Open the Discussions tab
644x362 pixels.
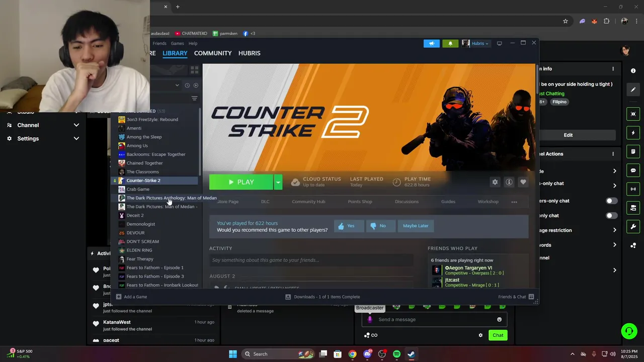pyautogui.click(x=407, y=202)
